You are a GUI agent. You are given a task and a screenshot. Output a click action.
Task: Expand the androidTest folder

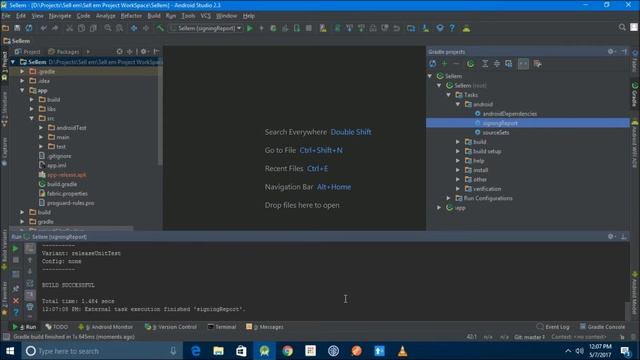(x=41, y=128)
